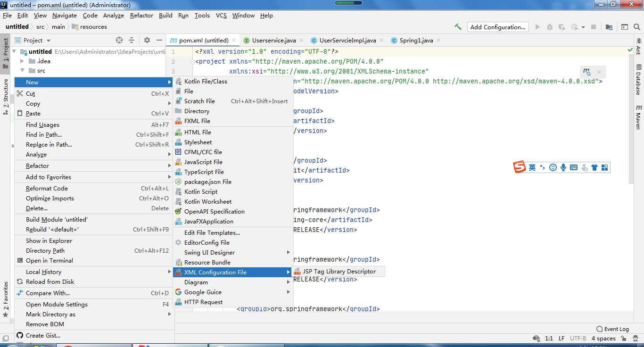Expand the Mark Directory as submenu
Image resolution: width=644 pixels, height=347 pixels.
(94, 314)
